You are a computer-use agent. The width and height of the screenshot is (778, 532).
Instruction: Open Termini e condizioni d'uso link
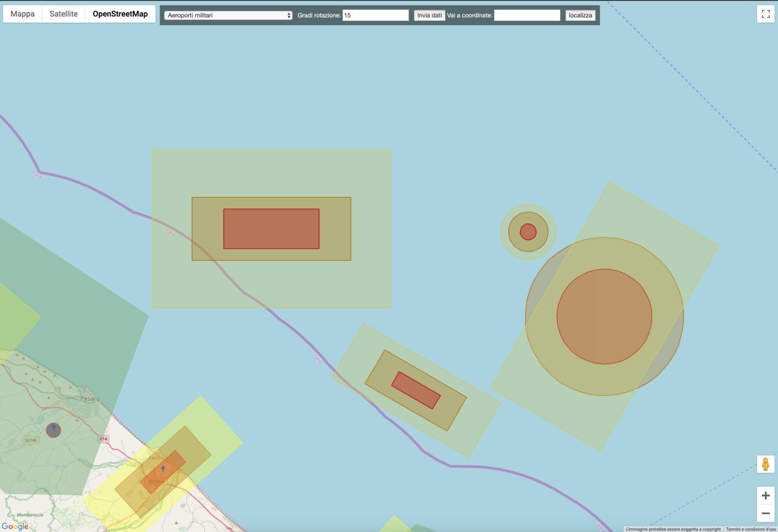751,529
